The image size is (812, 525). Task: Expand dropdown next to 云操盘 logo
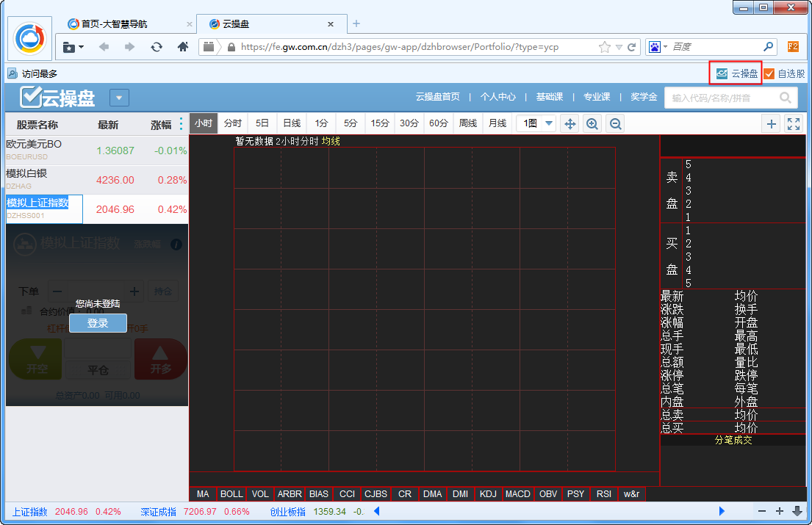[120, 97]
